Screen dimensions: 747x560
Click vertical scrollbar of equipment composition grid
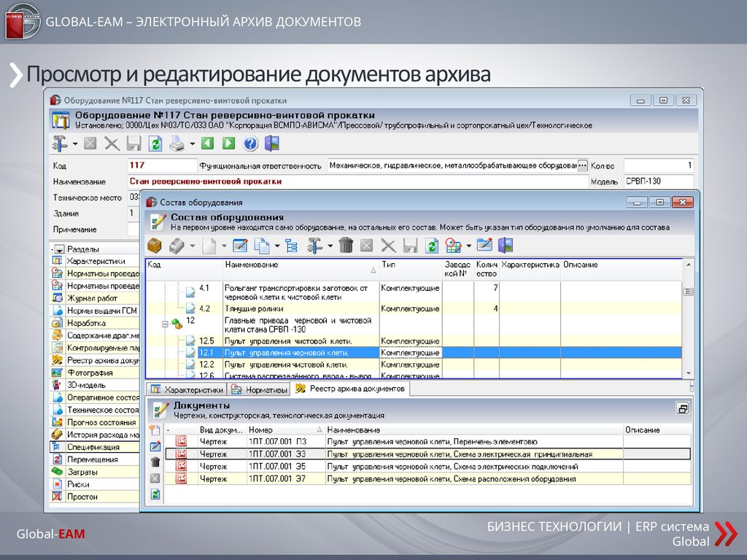pyautogui.click(x=687, y=328)
